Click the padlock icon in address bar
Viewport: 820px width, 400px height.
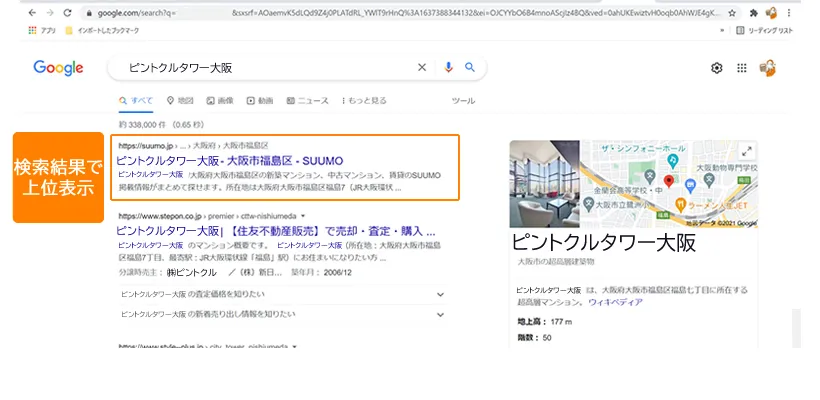tap(89, 13)
